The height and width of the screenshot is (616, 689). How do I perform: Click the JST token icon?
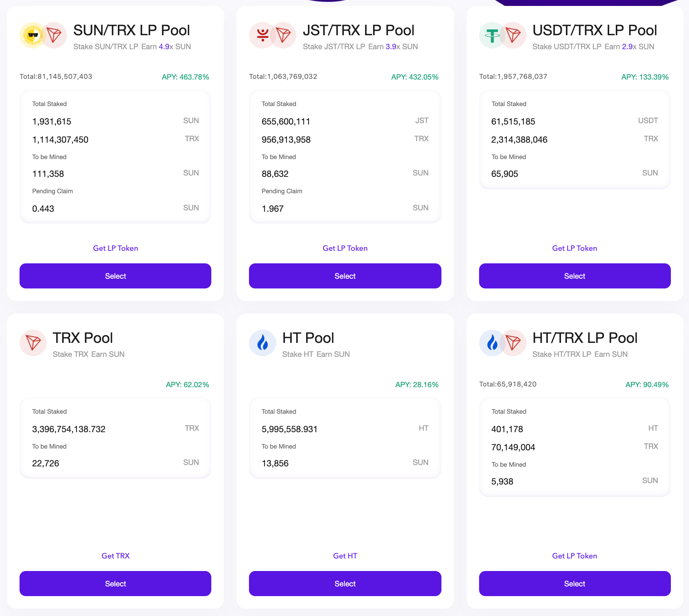click(x=262, y=35)
